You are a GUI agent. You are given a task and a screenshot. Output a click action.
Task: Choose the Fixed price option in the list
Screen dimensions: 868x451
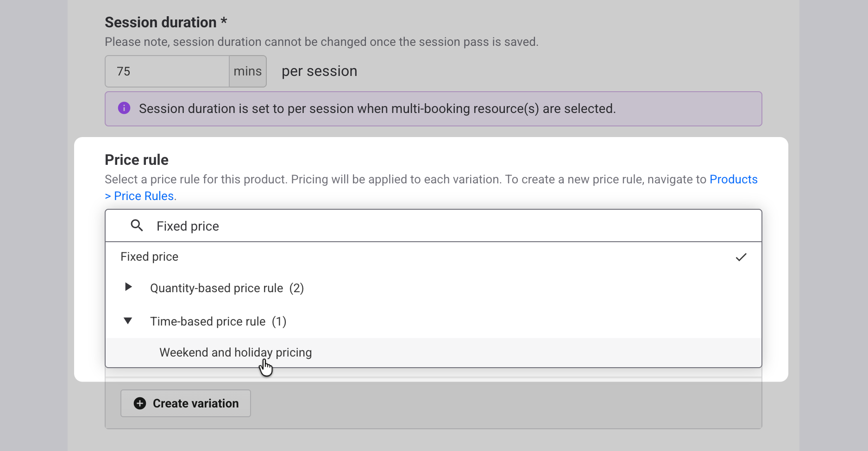[150, 257]
